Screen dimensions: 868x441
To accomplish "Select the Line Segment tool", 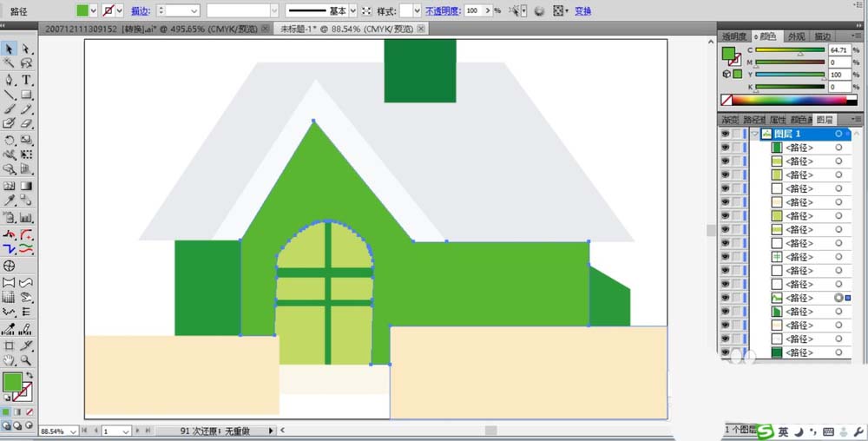I will tap(9, 95).
